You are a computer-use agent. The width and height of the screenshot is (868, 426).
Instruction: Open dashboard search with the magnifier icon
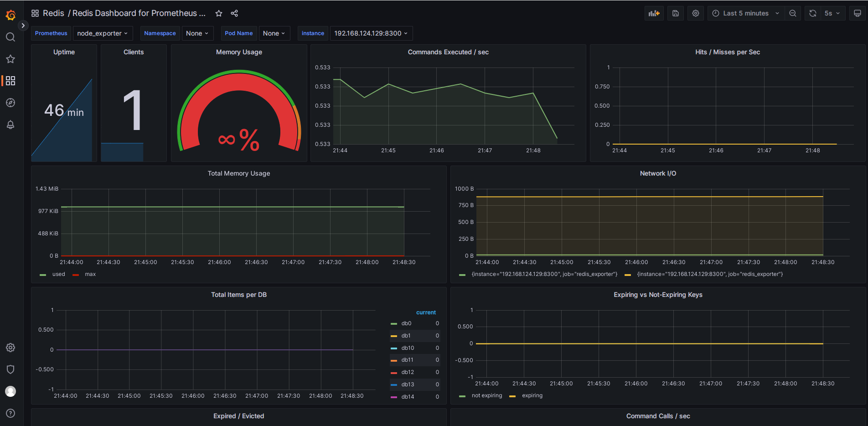point(10,37)
